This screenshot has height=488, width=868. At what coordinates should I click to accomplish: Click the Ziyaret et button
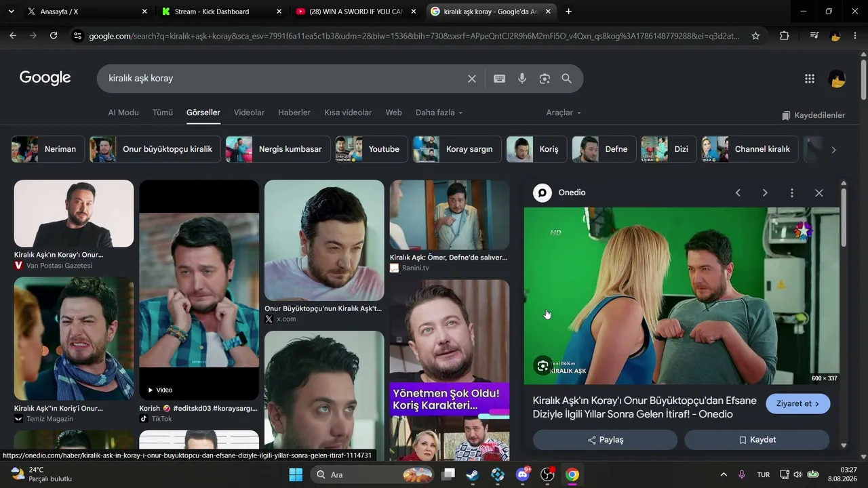(798, 404)
